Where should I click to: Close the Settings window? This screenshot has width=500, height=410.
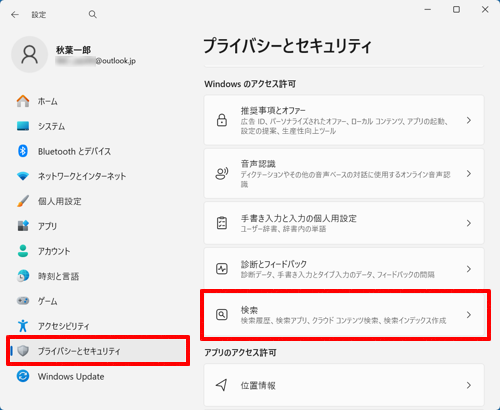[x=485, y=10]
